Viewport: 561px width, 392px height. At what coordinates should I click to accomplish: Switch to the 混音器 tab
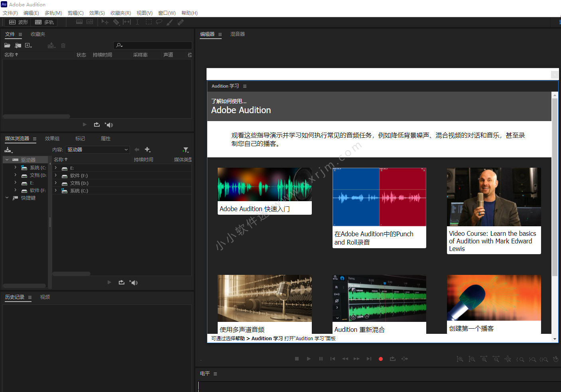click(238, 34)
